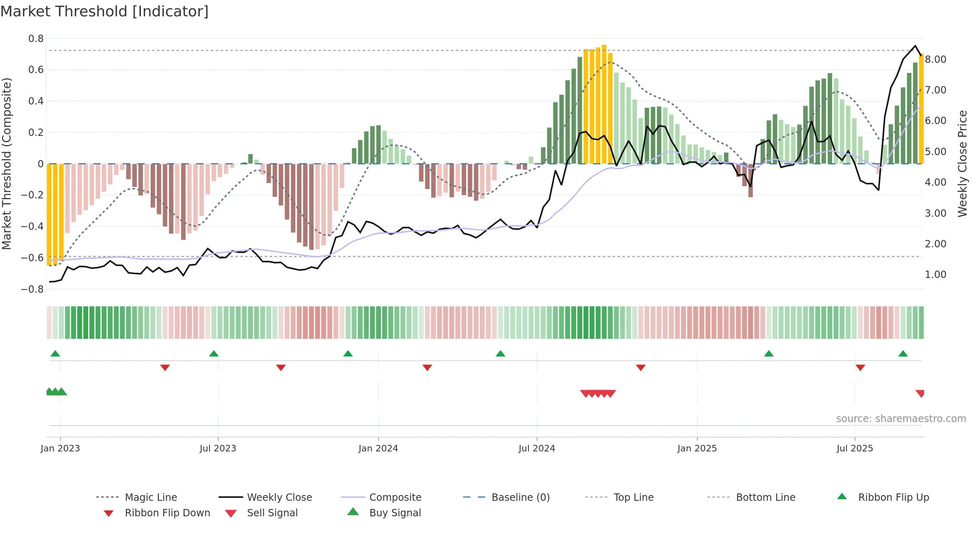Toggle the Magic Line legend entry
This screenshot has height=551, width=980.
point(136,497)
